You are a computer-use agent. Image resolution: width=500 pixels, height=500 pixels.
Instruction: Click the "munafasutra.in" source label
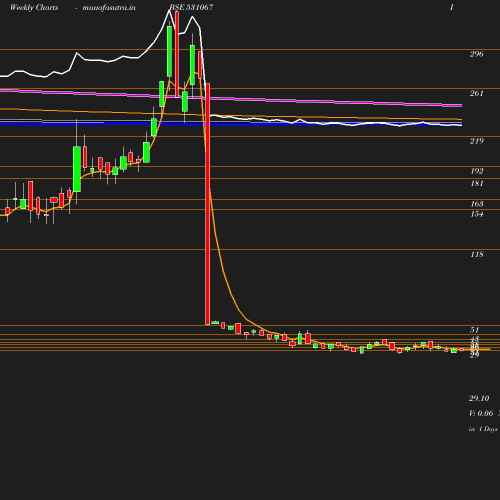pyautogui.click(x=109, y=8)
